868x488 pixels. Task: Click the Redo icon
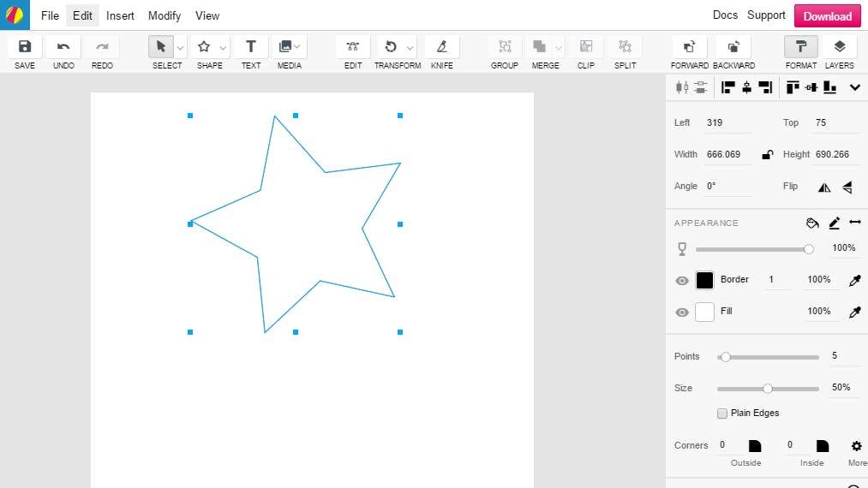[102, 47]
